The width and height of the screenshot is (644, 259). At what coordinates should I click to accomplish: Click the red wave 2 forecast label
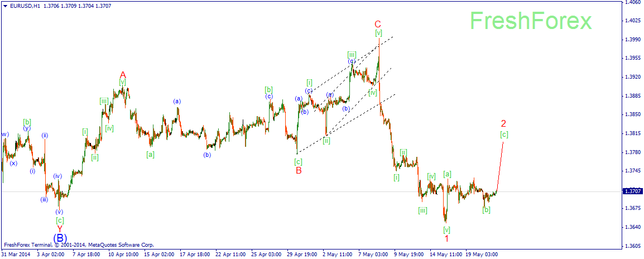coord(503,123)
